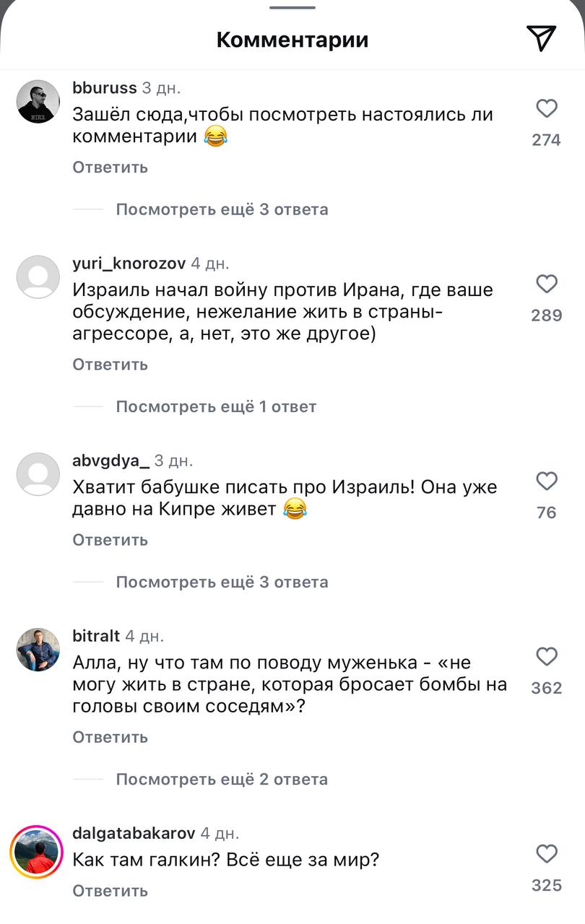Expand 3 more replies under bburuss
The height and width of the screenshot is (924, 585).
[222, 209]
